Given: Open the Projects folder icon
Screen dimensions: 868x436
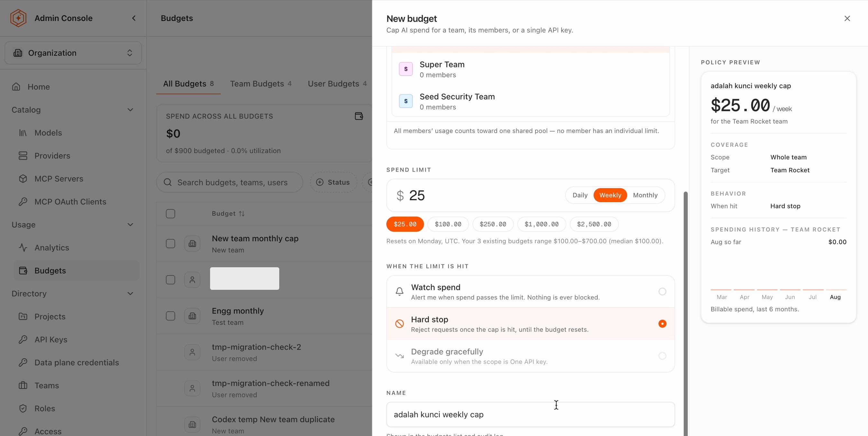Looking at the screenshot, I should (x=23, y=316).
